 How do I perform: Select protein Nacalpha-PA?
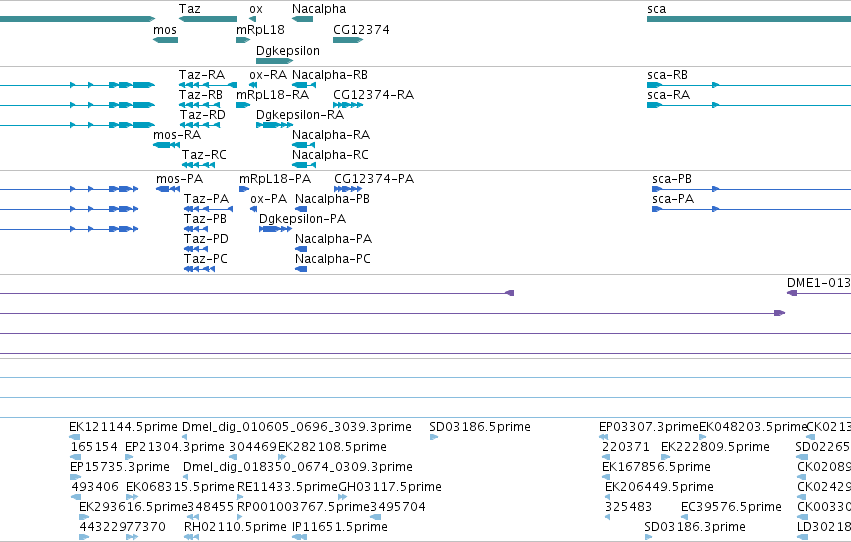[x=301, y=249]
